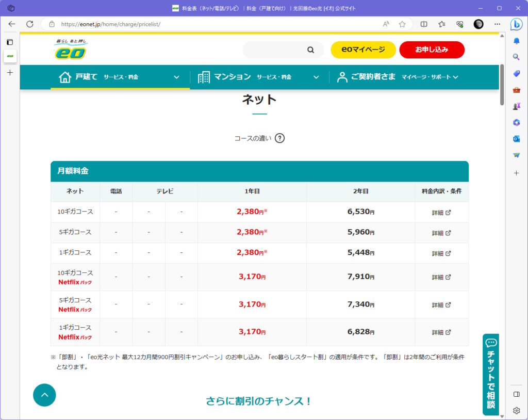
Task: Open the tab actions menu icon
Action: 10,42
